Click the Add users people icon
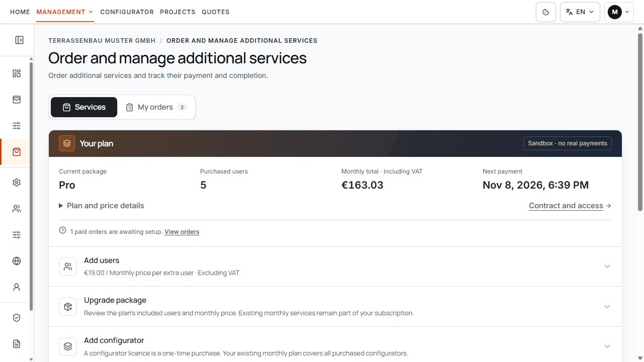Image resolution: width=644 pixels, height=362 pixels. tap(68, 266)
